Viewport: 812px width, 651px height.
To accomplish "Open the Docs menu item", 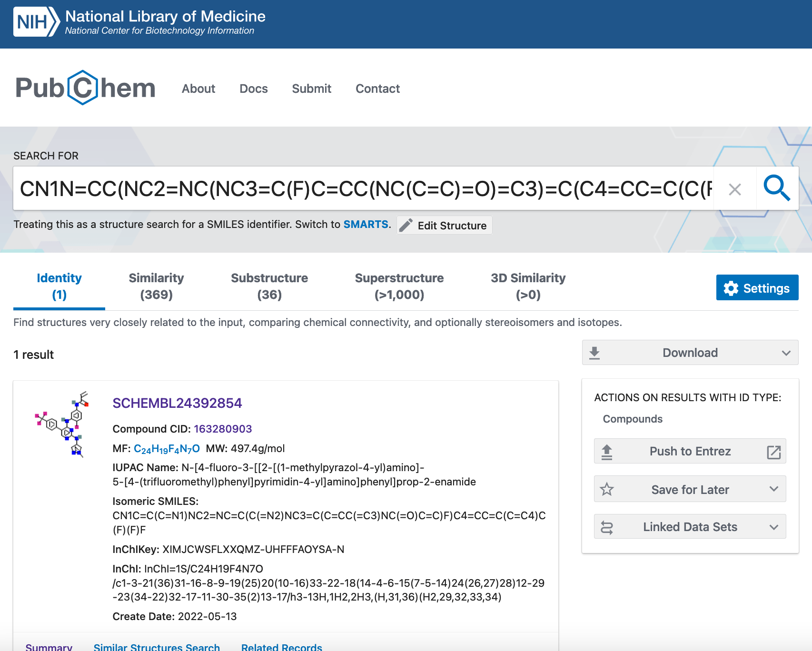I will (x=254, y=89).
